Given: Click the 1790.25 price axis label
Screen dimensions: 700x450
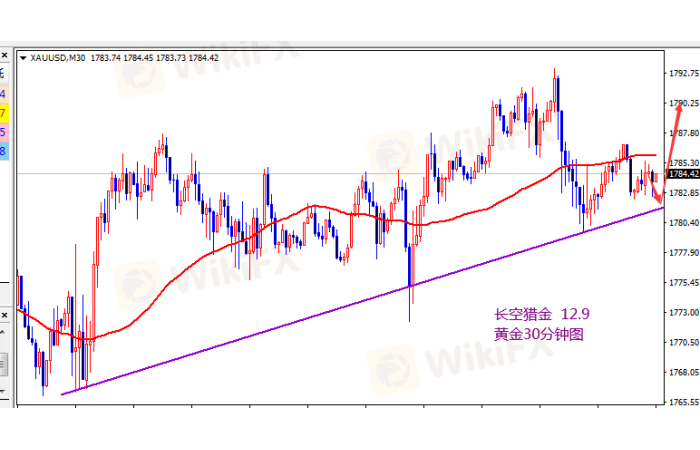Looking at the screenshot, I should [682, 103].
